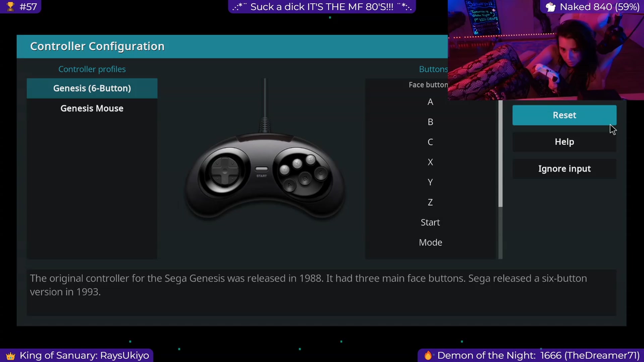Viewport: 644px width, 362px height.
Task: Map the X face button
Action: coord(430,162)
